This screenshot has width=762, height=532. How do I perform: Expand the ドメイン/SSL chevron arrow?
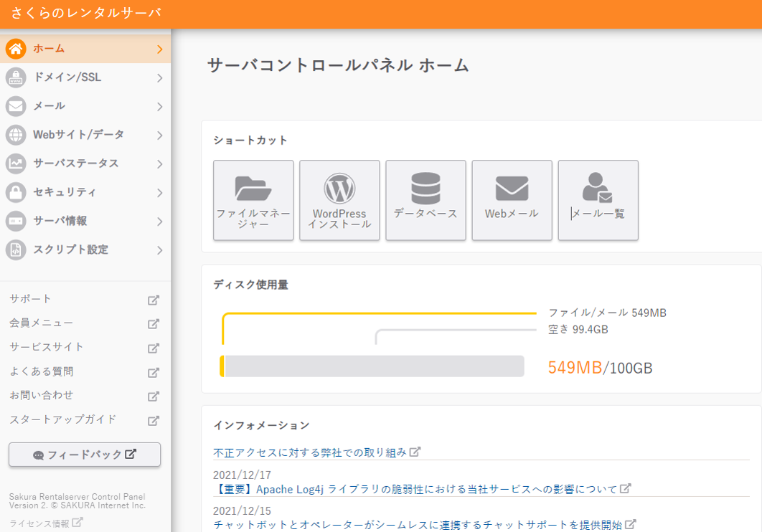[x=160, y=77]
